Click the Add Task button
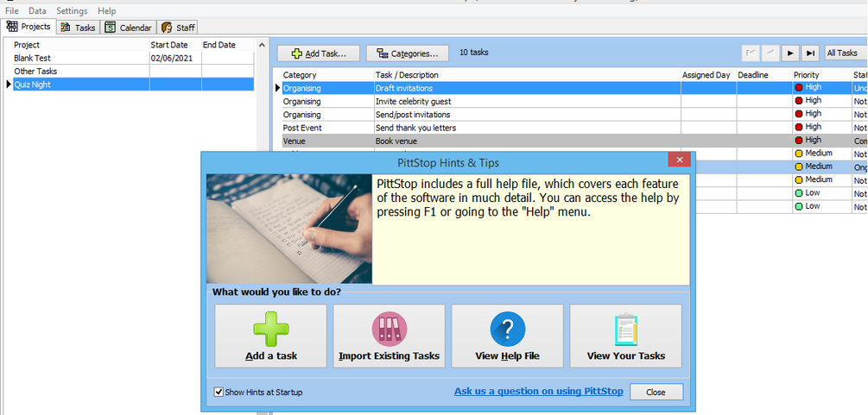The width and height of the screenshot is (868, 415). [x=319, y=53]
